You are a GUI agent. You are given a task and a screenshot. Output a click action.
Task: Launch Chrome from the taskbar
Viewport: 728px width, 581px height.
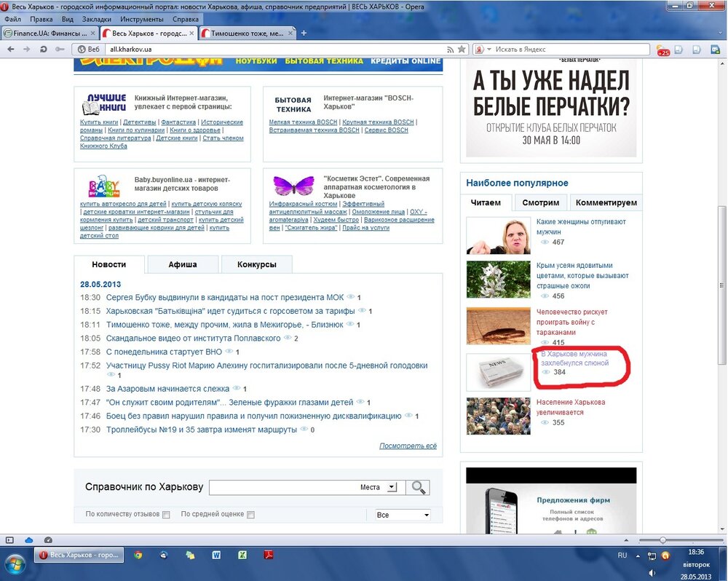point(138,555)
